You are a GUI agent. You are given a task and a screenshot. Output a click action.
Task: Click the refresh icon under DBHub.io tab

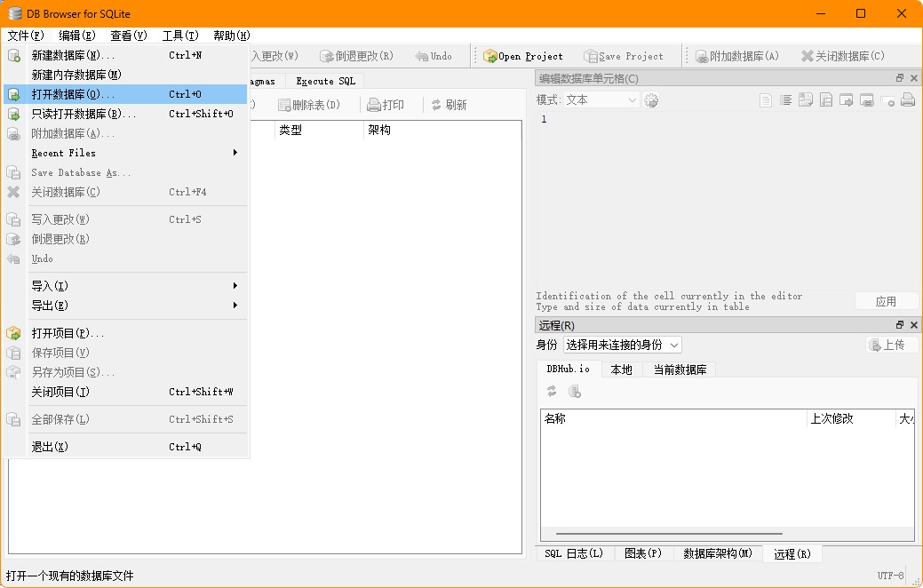tap(552, 391)
